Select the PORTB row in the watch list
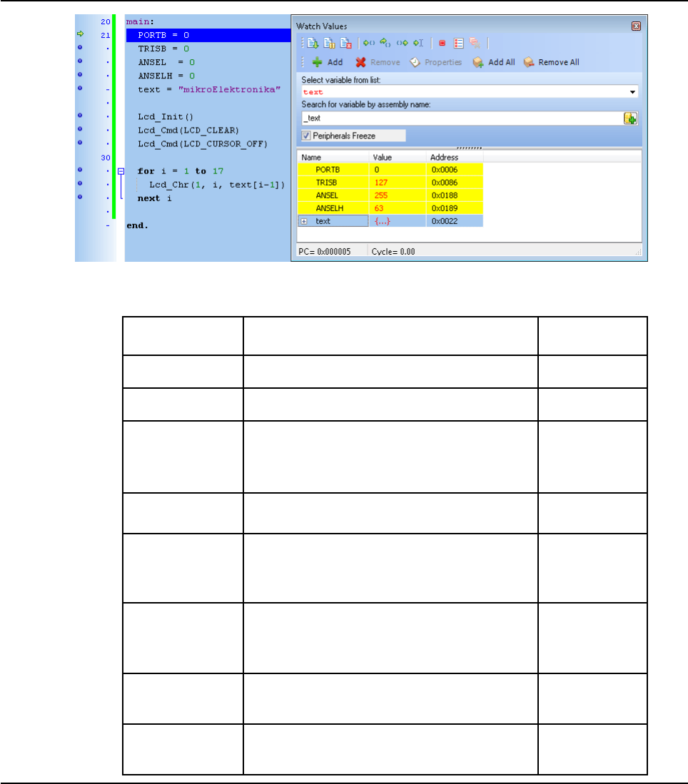This screenshot has height=784, width=688. (390, 170)
